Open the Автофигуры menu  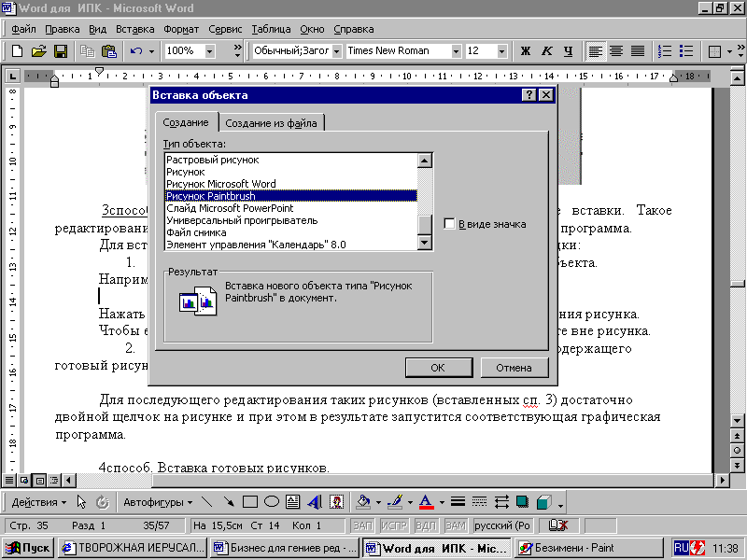158,502
